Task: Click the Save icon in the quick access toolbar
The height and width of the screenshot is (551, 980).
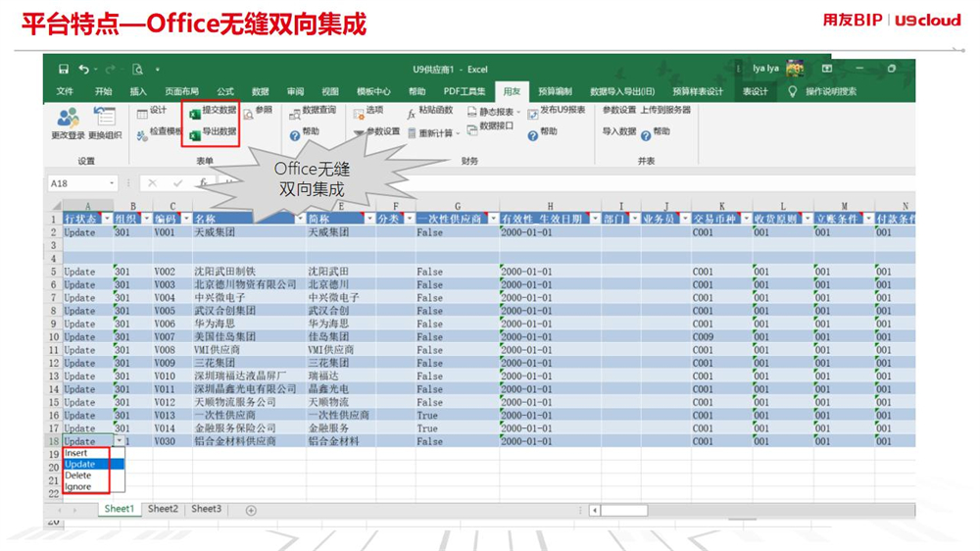Action: pyautogui.click(x=64, y=69)
